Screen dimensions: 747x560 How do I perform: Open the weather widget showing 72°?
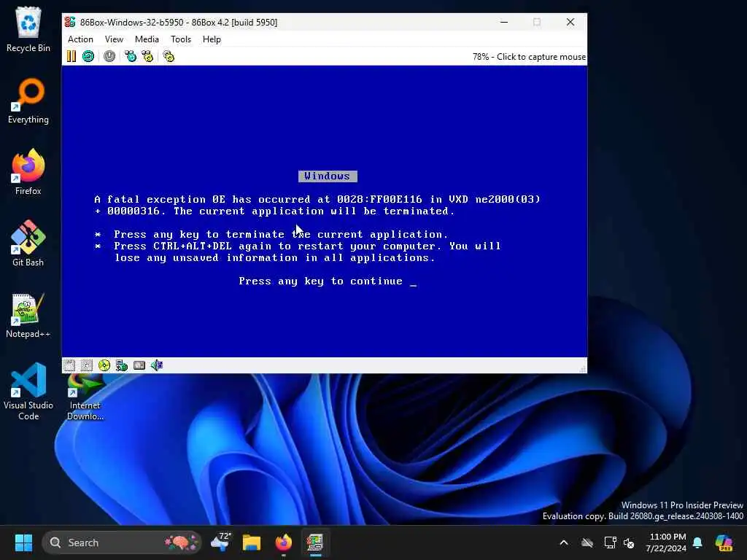[221, 542]
